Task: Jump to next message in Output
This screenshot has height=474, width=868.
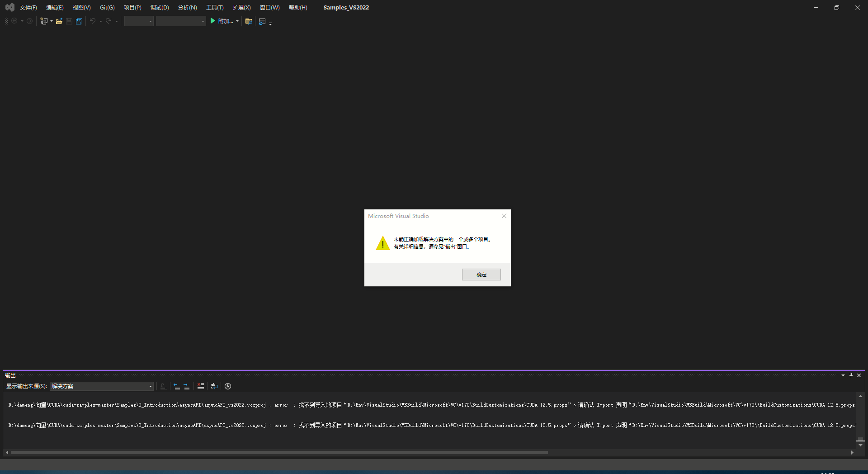Action: coord(186,386)
